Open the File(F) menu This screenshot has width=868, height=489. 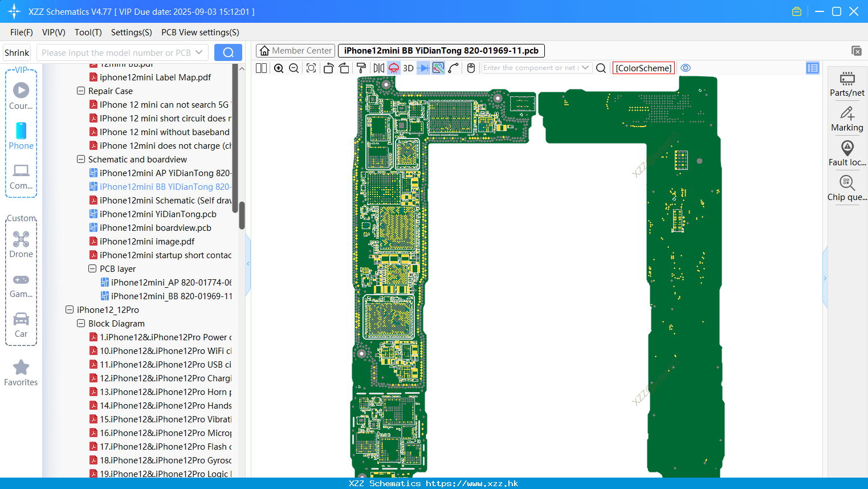tap(22, 32)
